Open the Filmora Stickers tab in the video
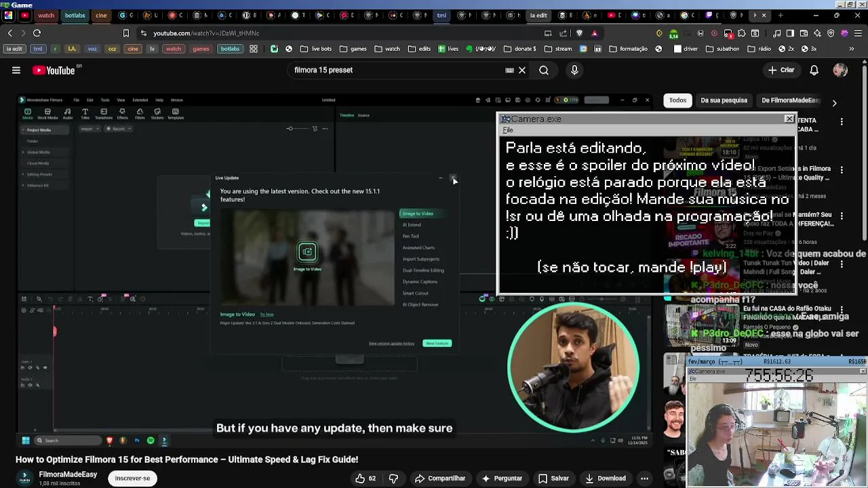This screenshot has width=868, height=488. click(x=157, y=114)
